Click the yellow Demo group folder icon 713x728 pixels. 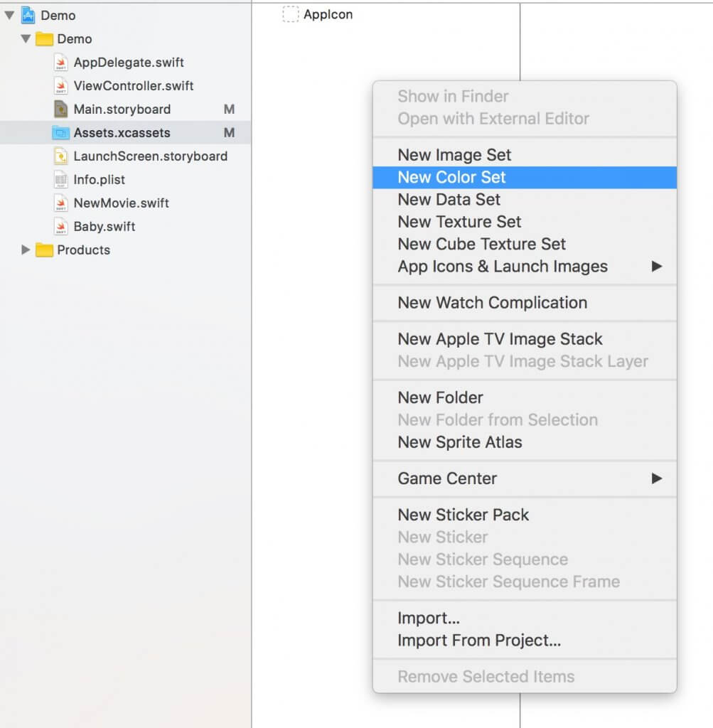pos(44,39)
